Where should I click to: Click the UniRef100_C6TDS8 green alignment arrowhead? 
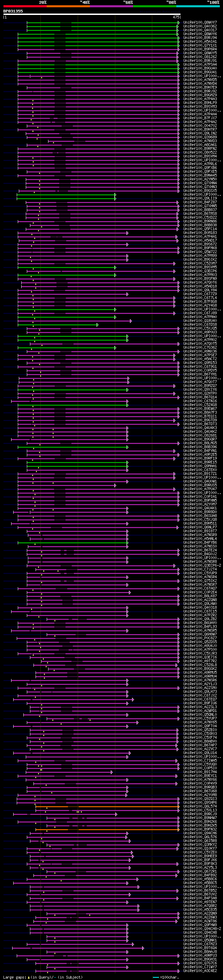coord(97,324)
